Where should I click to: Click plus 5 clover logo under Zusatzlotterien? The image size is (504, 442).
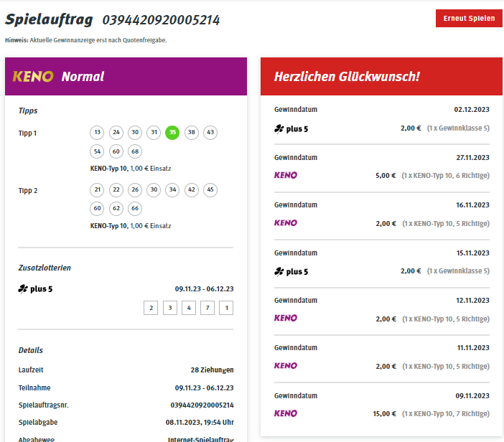(35, 289)
